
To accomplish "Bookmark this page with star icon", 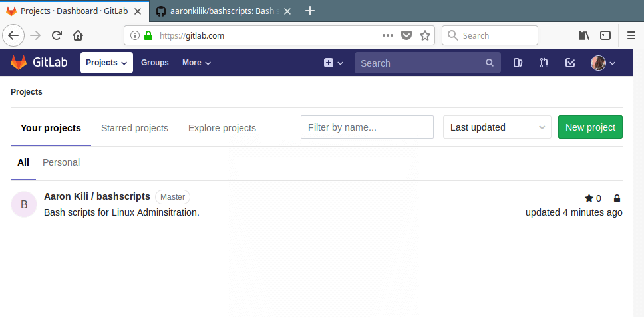I will pyautogui.click(x=425, y=36).
